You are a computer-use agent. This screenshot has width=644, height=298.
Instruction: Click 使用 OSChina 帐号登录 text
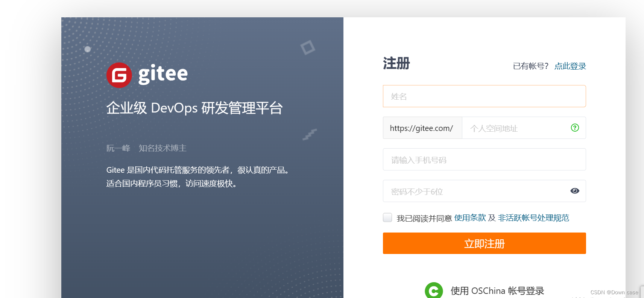coord(497,291)
